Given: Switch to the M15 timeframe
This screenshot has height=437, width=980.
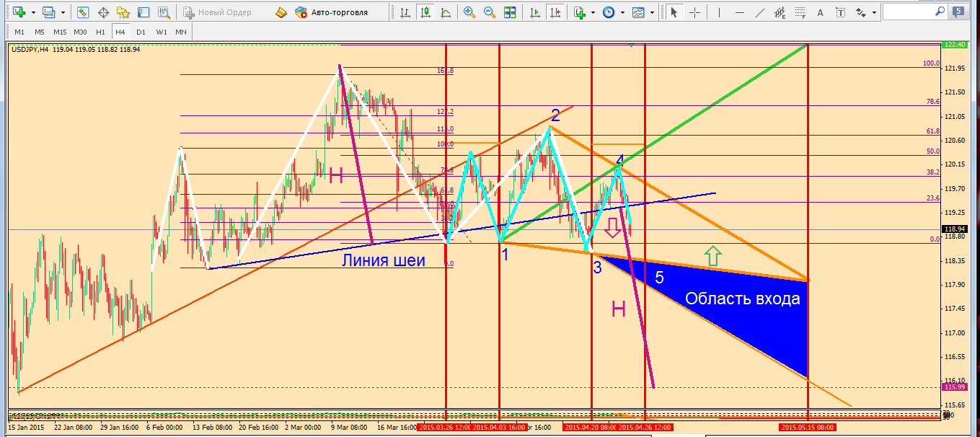Looking at the screenshot, I should 60,32.
